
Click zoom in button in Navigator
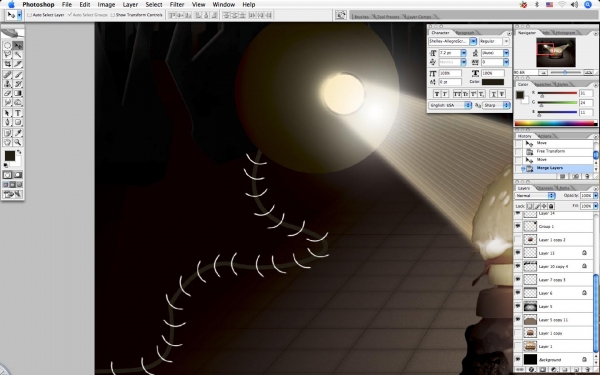(589, 72)
